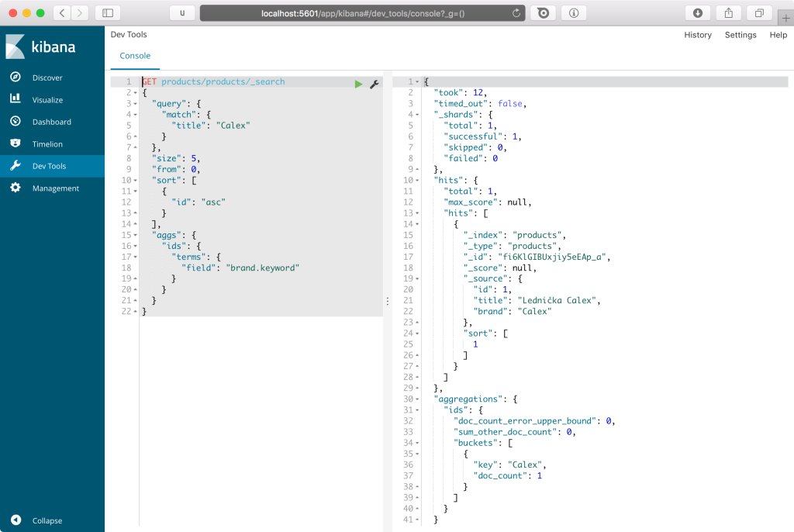Image resolution: width=794 pixels, height=532 pixels.
Task: Run the request with green play icon
Action: point(358,84)
